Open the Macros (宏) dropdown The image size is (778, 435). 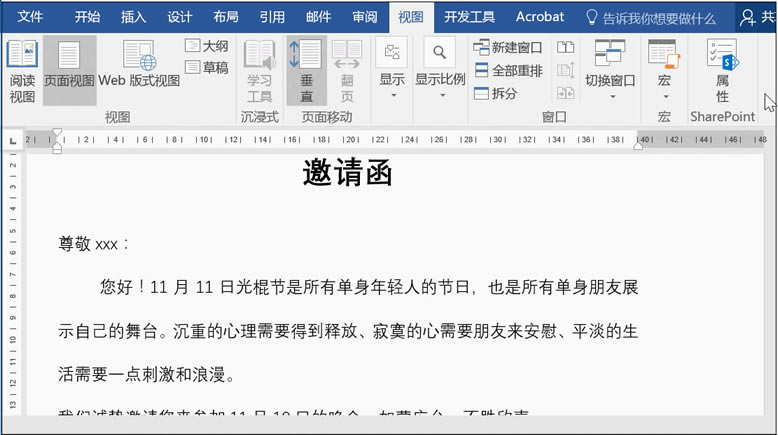(664, 69)
